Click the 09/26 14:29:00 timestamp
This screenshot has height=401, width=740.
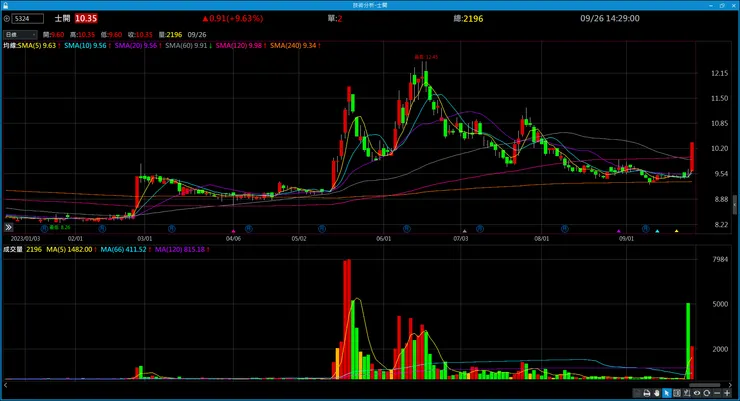(610, 18)
